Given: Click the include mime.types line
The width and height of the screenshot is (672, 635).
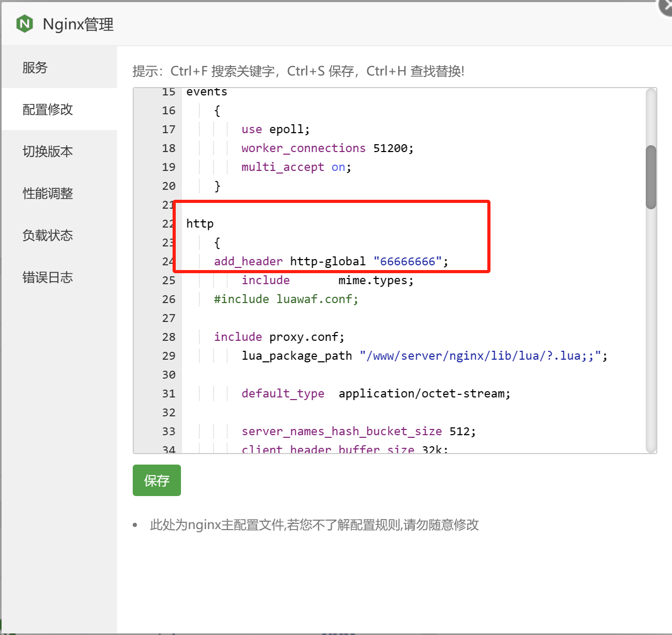Looking at the screenshot, I should (327, 281).
